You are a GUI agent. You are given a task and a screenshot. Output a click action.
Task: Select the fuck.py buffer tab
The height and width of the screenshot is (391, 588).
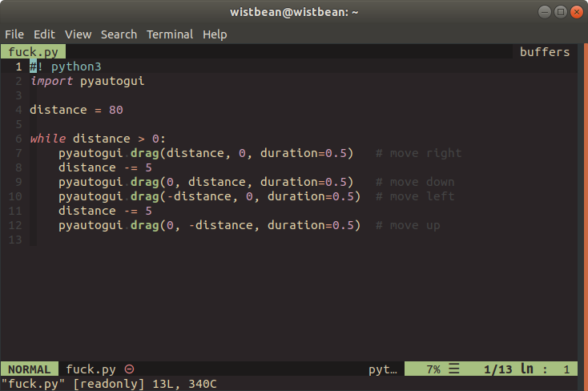[x=34, y=52]
